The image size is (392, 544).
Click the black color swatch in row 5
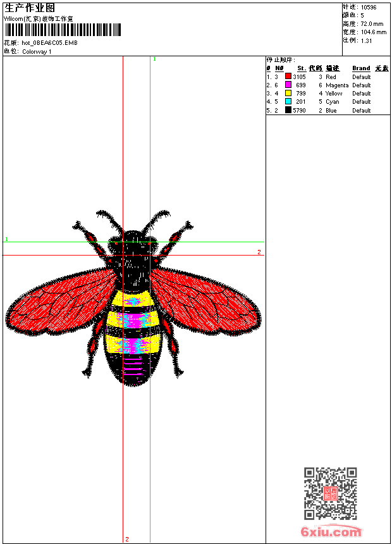[x=288, y=110]
